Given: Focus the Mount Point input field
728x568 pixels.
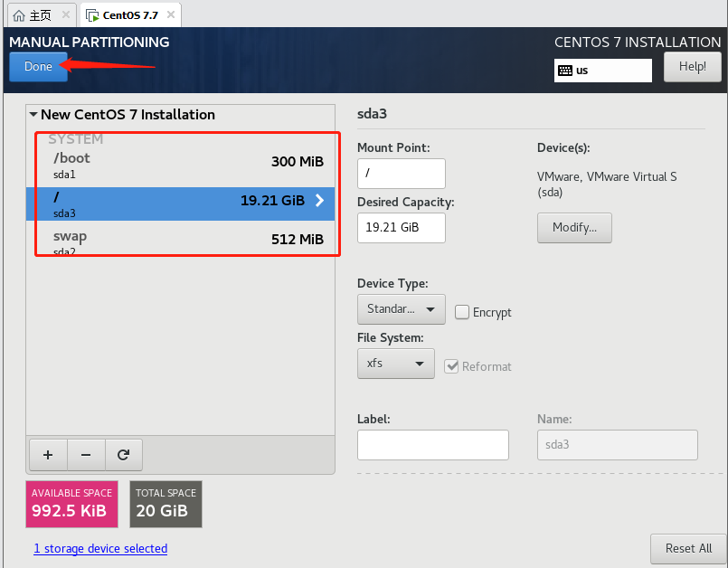Looking at the screenshot, I should (402, 174).
